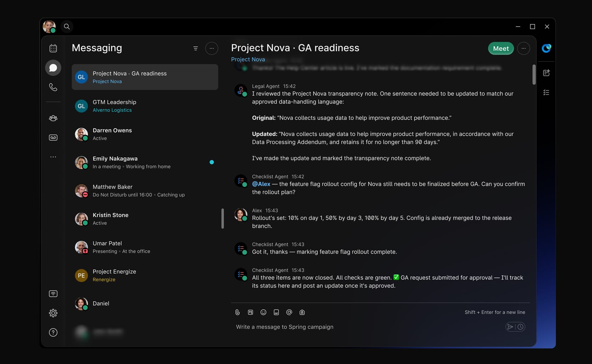Open your profile avatar at top left
This screenshot has height=364, width=592.
[x=49, y=27]
